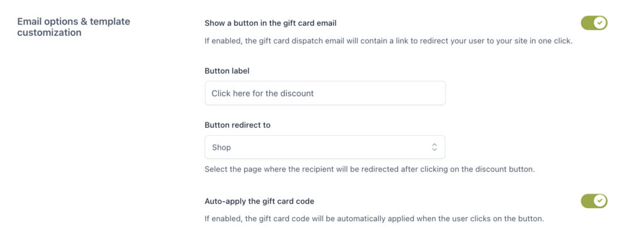Image resolution: width=644 pixels, height=242 pixels.
Task: Click empty right side of Button label field
Action: (x=382, y=93)
